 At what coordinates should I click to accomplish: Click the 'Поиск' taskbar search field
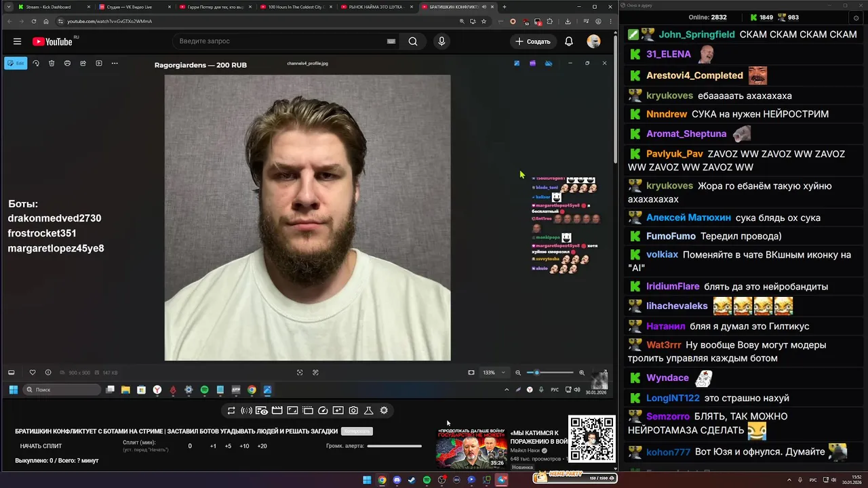(62, 390)
